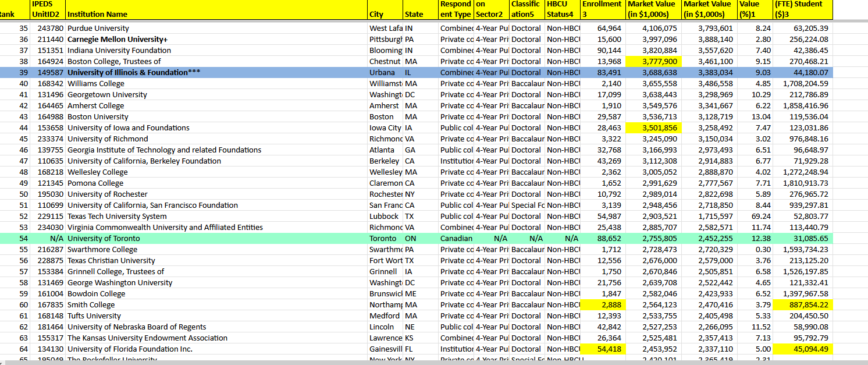868x365 pixels.
Task: Click the city cell Lubbock
Action: coord(385,216)
